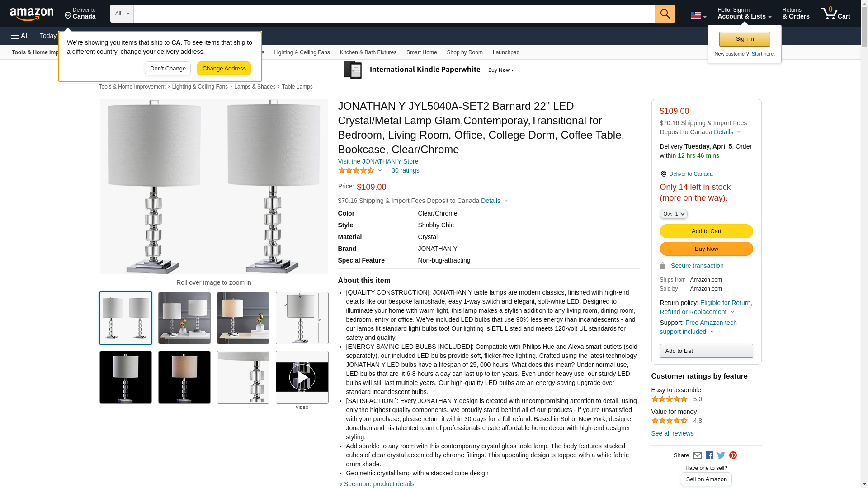Share product via Facebook icon

709,455
